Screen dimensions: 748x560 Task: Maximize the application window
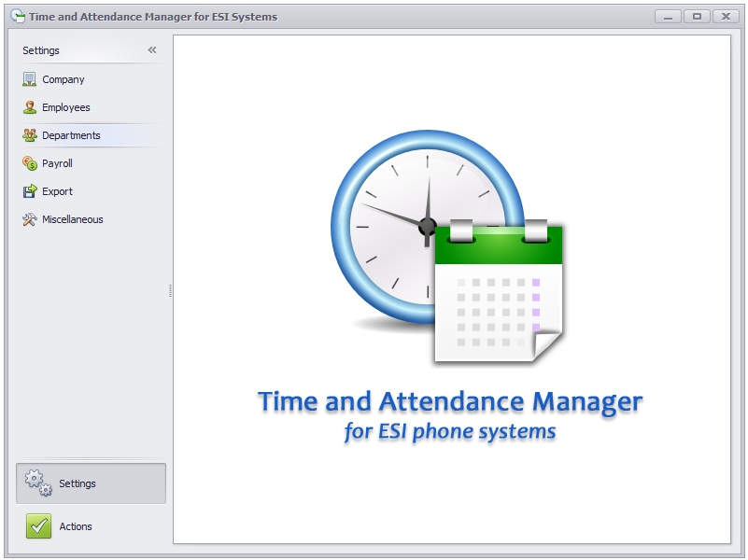tap(697, 17)
